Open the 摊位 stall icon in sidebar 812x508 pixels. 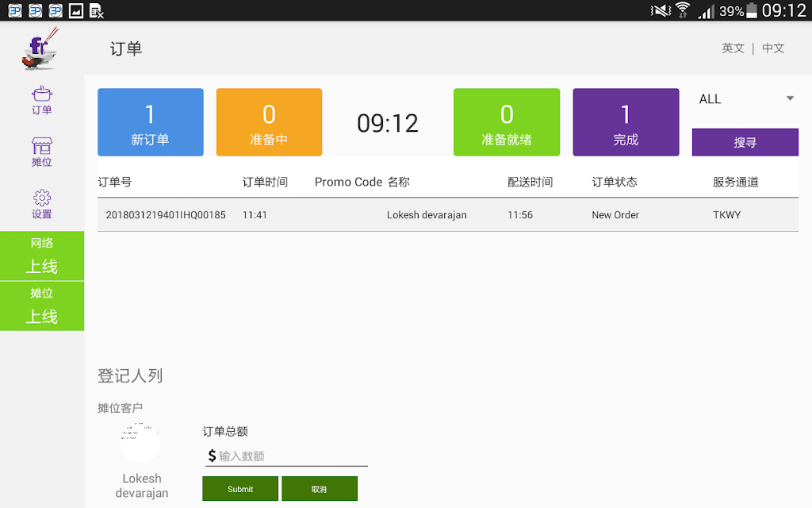tap(41, 152)
